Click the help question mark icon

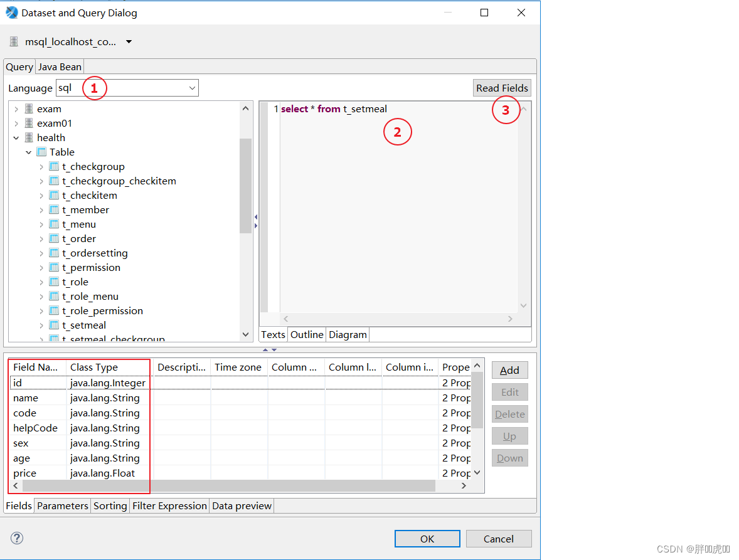click(x=17, y=538)
